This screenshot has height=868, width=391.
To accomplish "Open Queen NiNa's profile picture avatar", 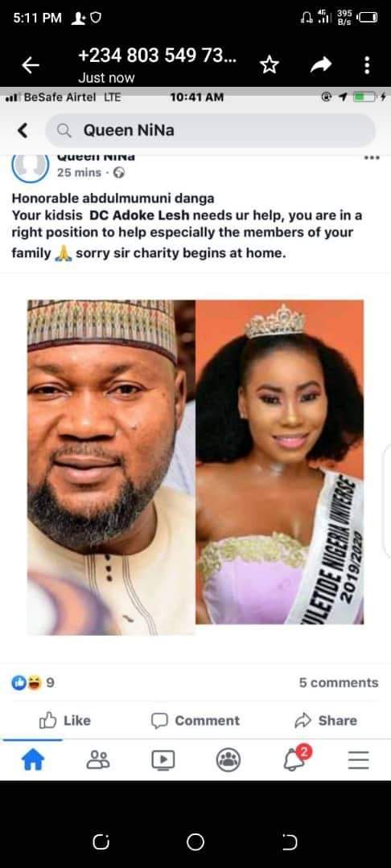I will (31, 167).
